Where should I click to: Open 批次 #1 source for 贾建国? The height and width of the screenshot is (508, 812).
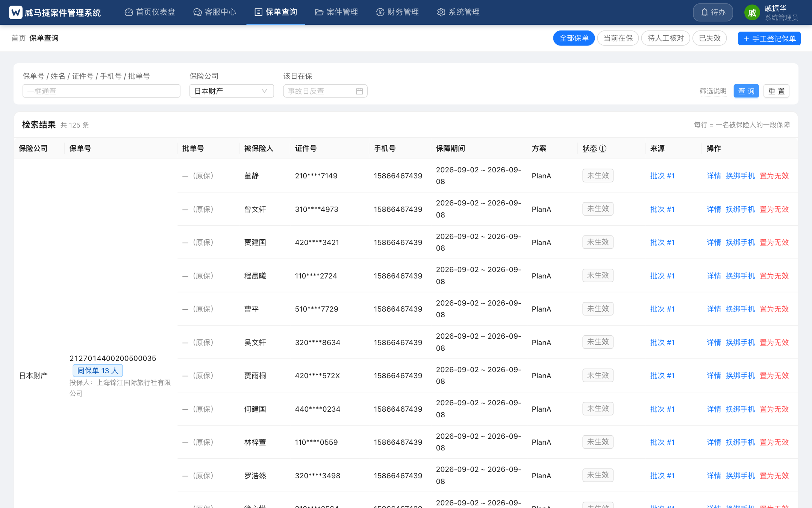point(662,242)
